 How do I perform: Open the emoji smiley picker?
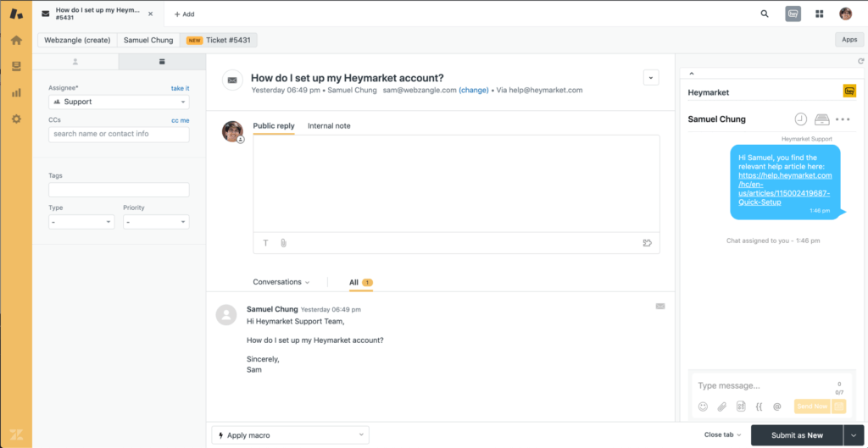pyautogui.click(x=703, y=407)
